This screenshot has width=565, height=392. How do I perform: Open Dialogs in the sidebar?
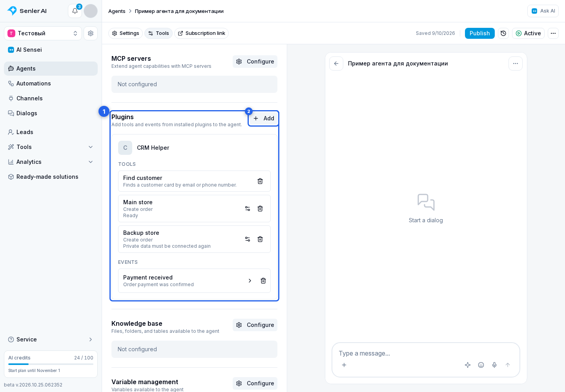click(51, 113)
